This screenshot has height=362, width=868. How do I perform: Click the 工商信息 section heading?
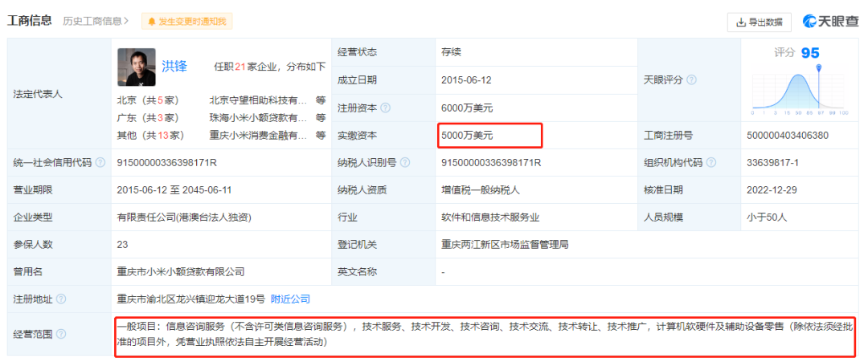tap(30, 21)
